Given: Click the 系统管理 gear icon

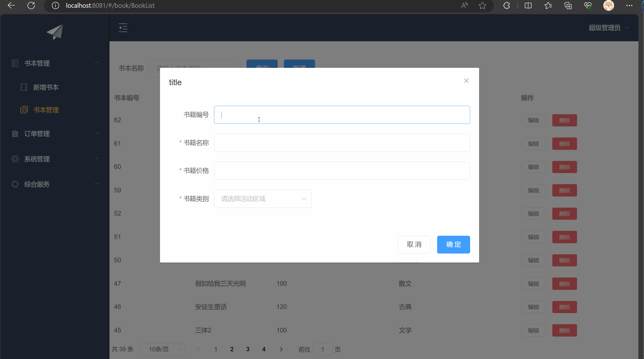Looking at the screenshot, I should pyautogui.click(x=15, y=159).
